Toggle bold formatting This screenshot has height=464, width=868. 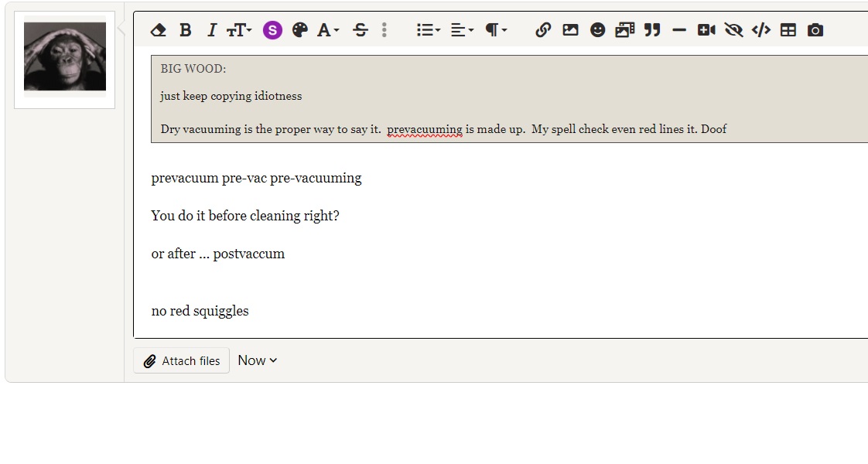pyautogui.click(x=185, y=30)
